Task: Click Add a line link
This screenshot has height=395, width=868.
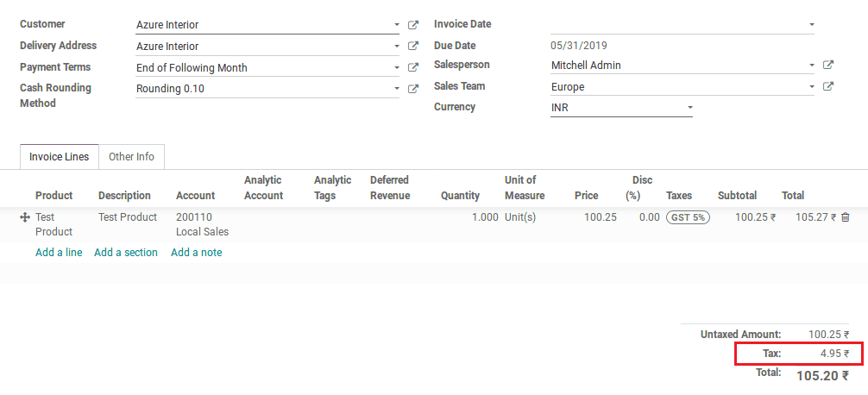Action: point(59,253)
